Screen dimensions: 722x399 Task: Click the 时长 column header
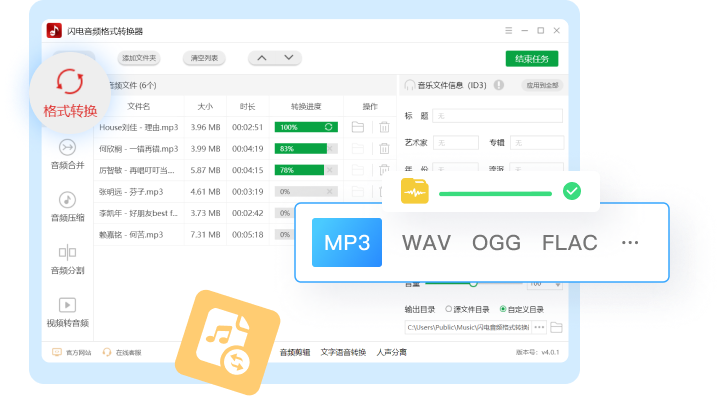(247, 106)
